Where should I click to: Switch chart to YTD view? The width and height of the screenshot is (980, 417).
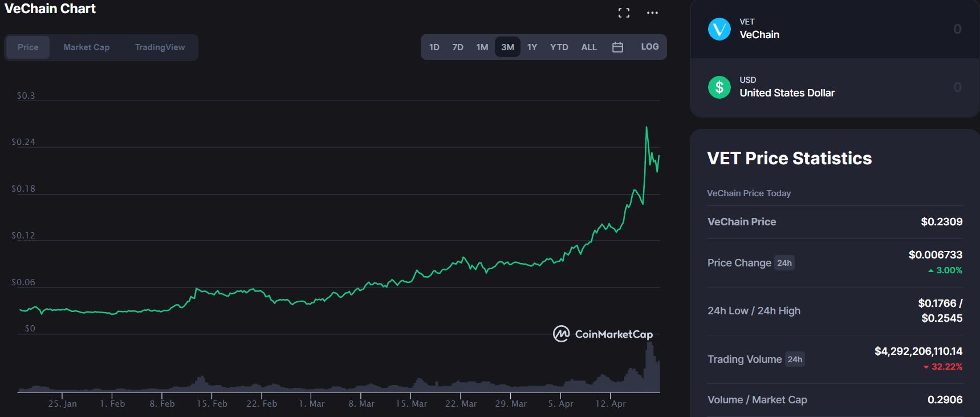(559, 47)
